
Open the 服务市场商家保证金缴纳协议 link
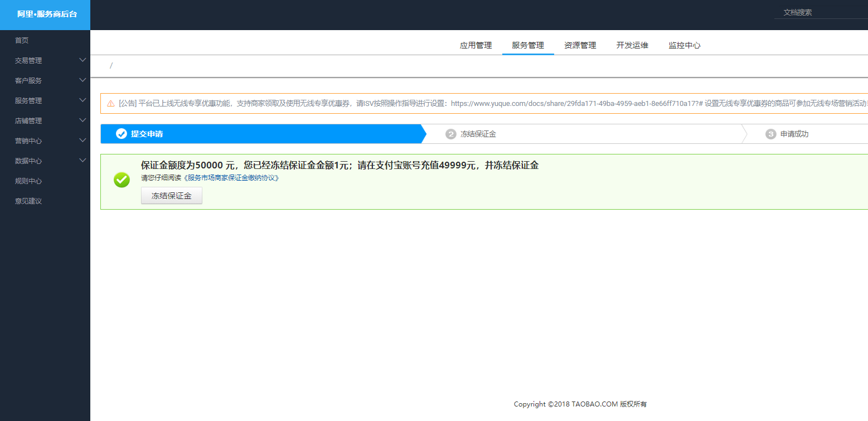231,178
